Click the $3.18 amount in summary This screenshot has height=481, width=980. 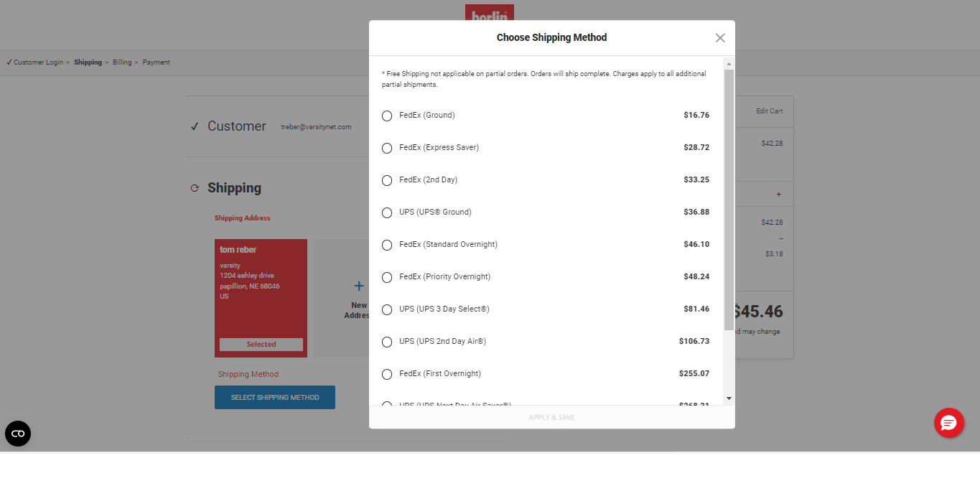774,254
